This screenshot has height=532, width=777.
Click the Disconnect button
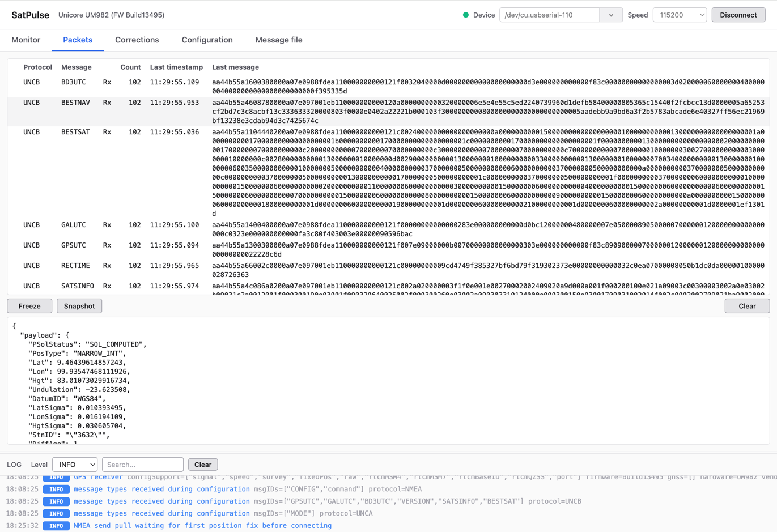(738, 15)
